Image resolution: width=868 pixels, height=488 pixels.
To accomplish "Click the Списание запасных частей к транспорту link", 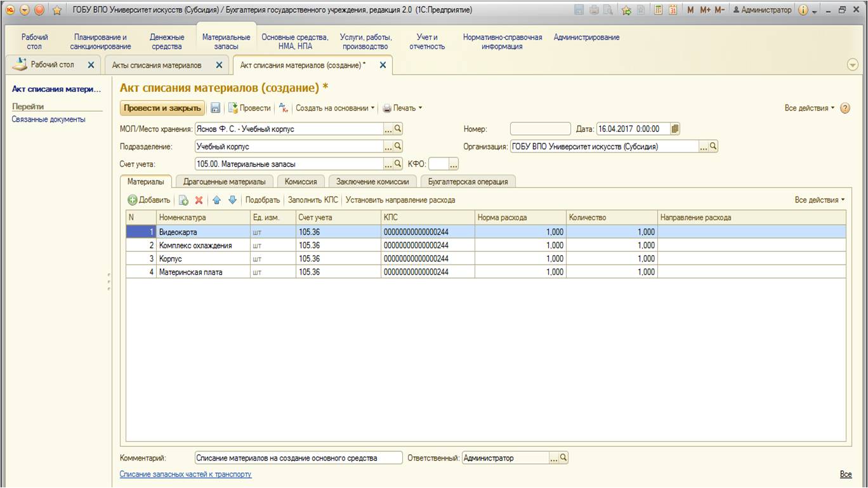I will point(185,474).
